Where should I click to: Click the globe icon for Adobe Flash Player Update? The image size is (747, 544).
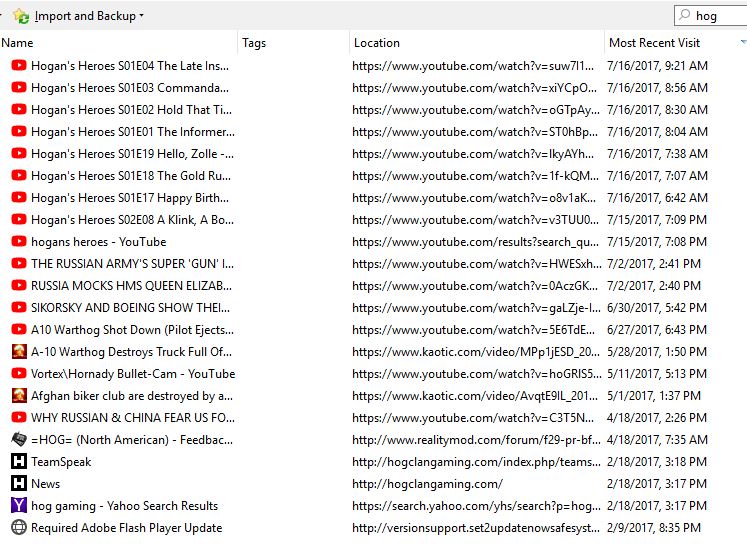click(19, 527)
